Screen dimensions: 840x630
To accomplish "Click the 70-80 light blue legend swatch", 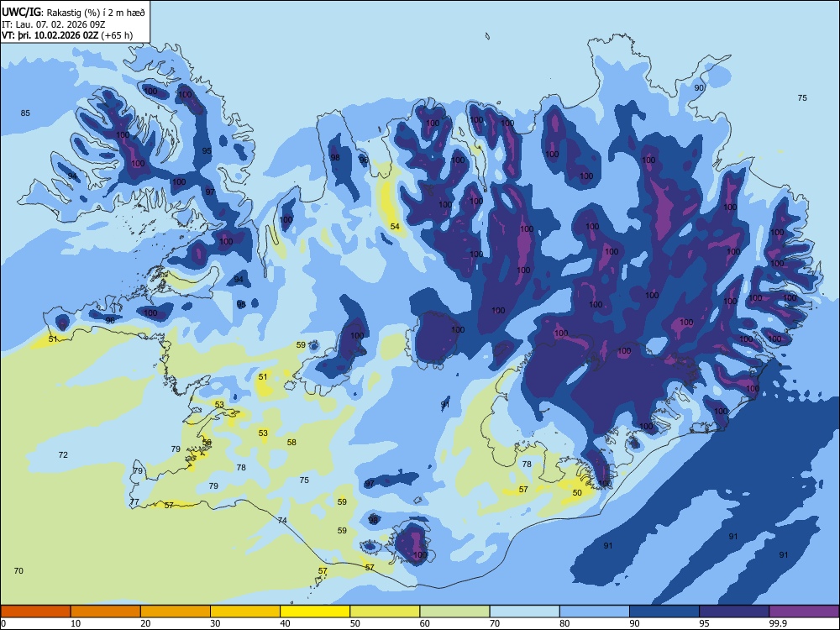I will click(x=524, y=612).
